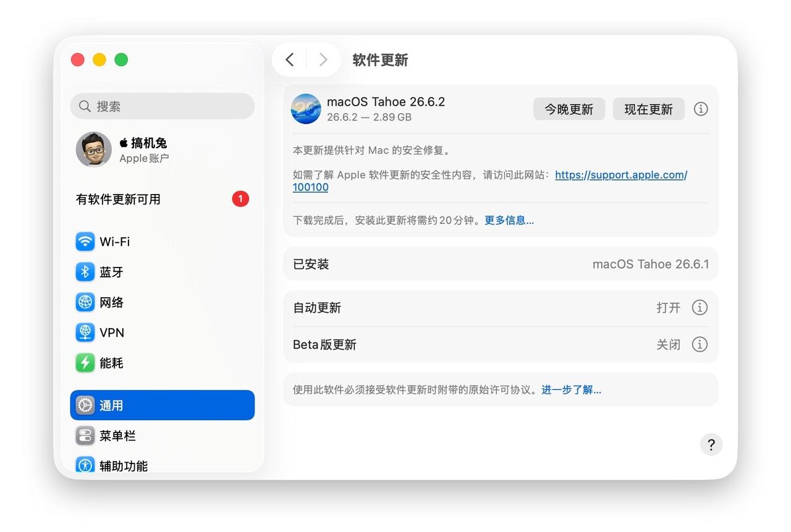Select 网络 in the sidebar
791x532 pixels.
pos(163,302)
